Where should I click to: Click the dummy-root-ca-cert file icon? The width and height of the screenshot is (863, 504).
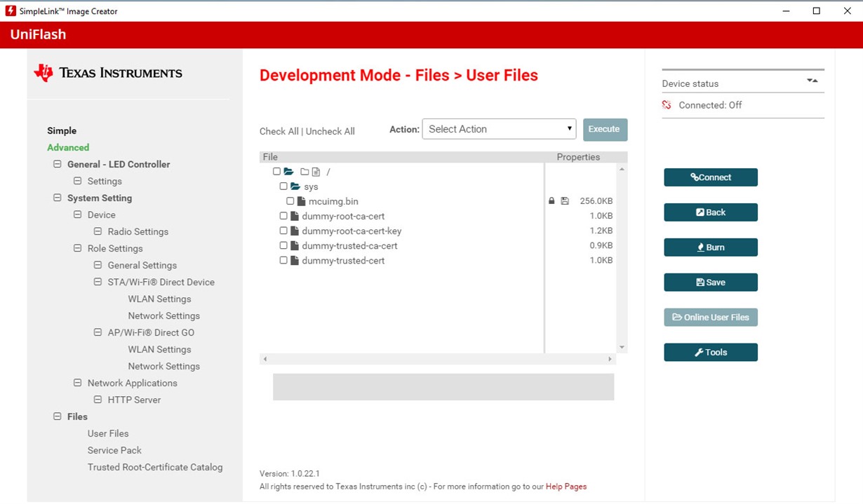(295, 216)
